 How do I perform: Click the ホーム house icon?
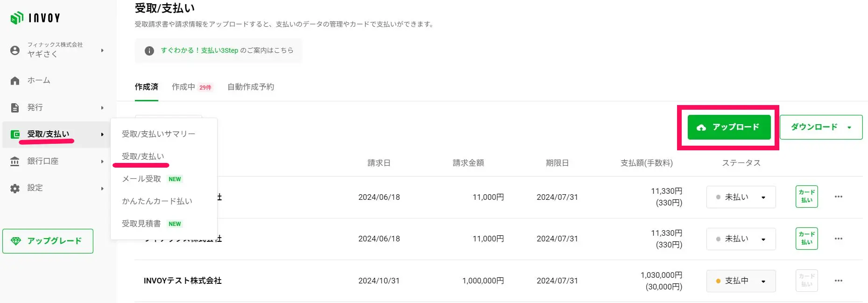(15, 81)
